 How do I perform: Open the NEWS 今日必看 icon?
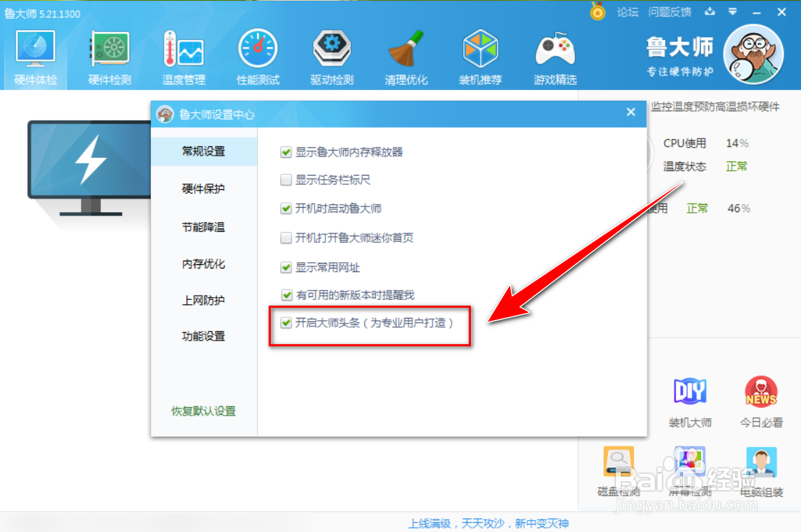click(x=761, y=391)
